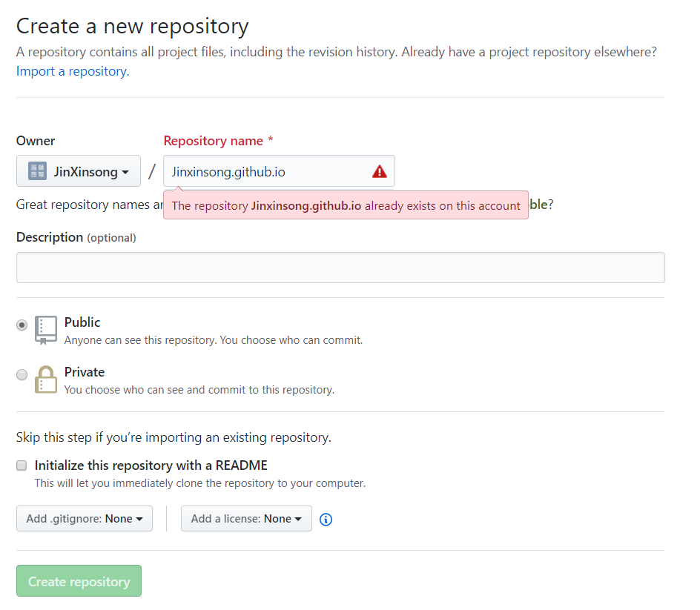Image resolution: width=700 pixels, height=610 pixels.
Task: Follow the Import a repository link
Action: pos(73,71)
